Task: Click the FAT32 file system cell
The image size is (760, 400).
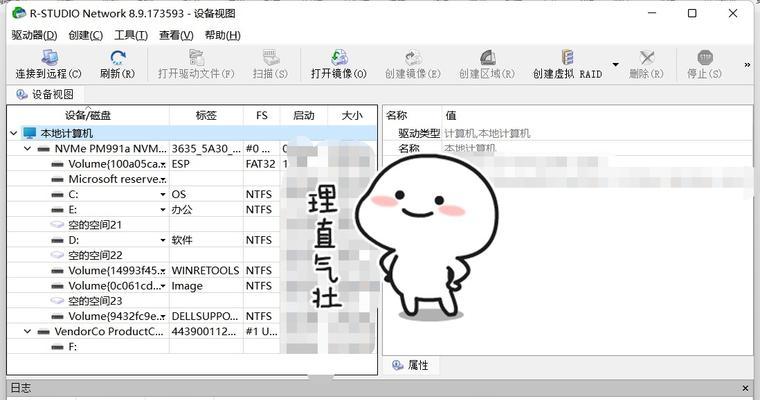Action: (x=260, y=164)
